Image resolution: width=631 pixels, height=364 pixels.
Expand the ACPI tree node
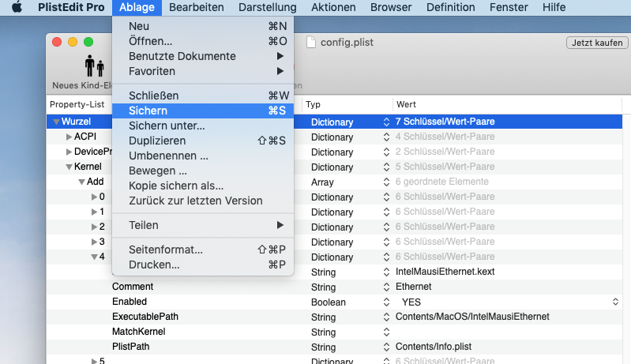[x=69, y=137]
